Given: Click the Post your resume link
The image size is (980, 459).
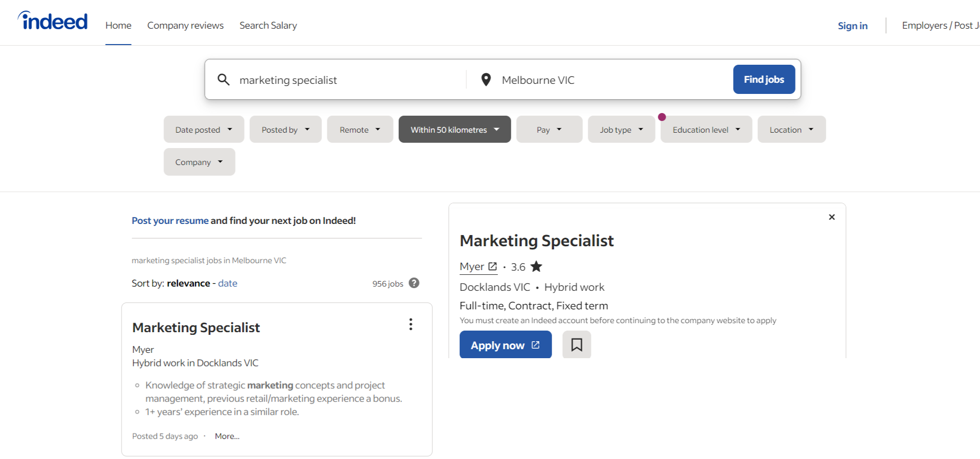Looking at the screenshot, I should [170, 220].
